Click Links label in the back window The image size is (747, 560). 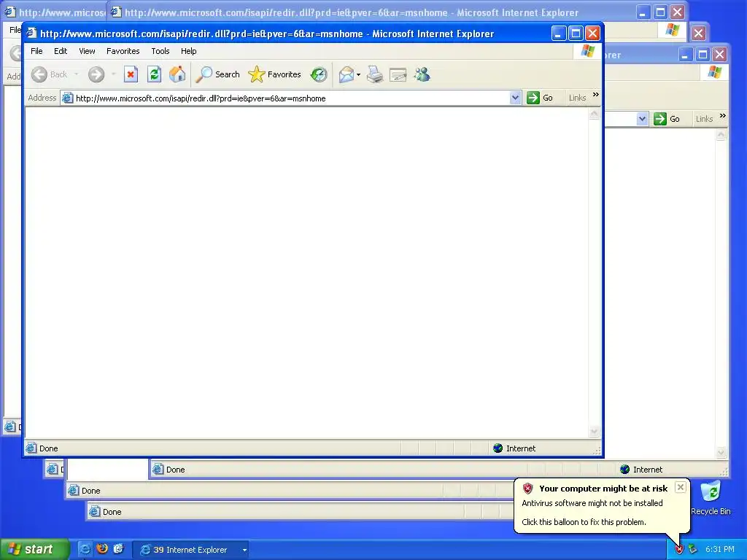704,119
